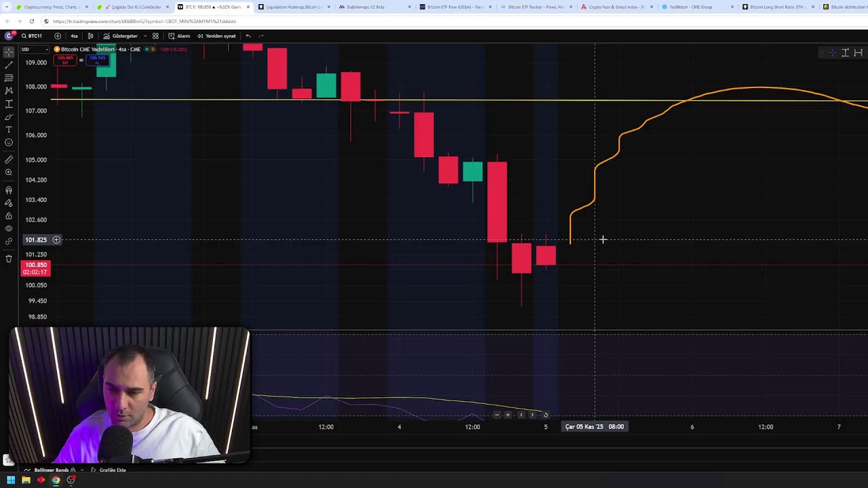Open the Fibonacci/gann lines tool
Image resolution: width=868 pixels, height=488 pixels.
tap(9, 78)
